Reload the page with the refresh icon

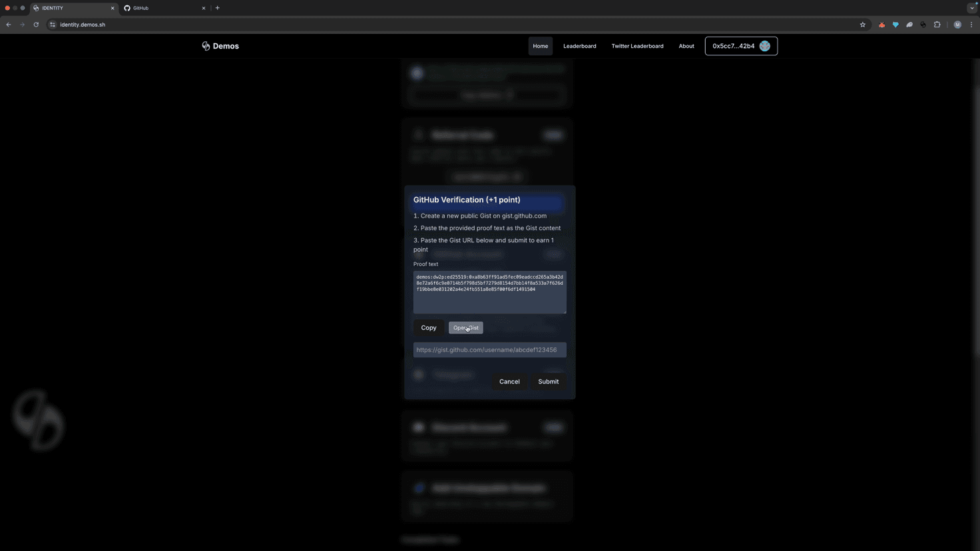(36, 25)
